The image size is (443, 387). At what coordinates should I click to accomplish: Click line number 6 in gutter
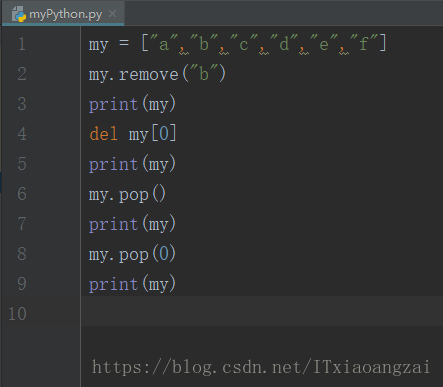(x=22, y=194)
